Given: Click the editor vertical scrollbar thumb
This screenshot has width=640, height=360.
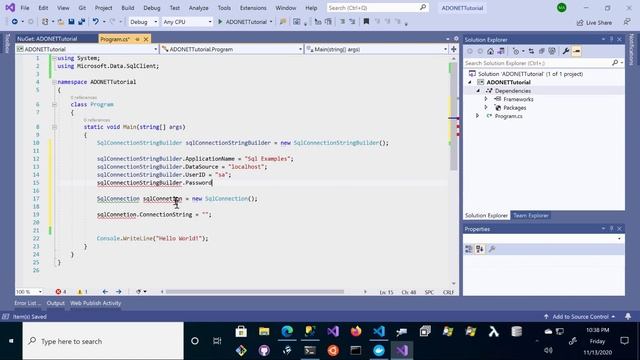Looking at the screenshot, I should [x=453, y=116].
